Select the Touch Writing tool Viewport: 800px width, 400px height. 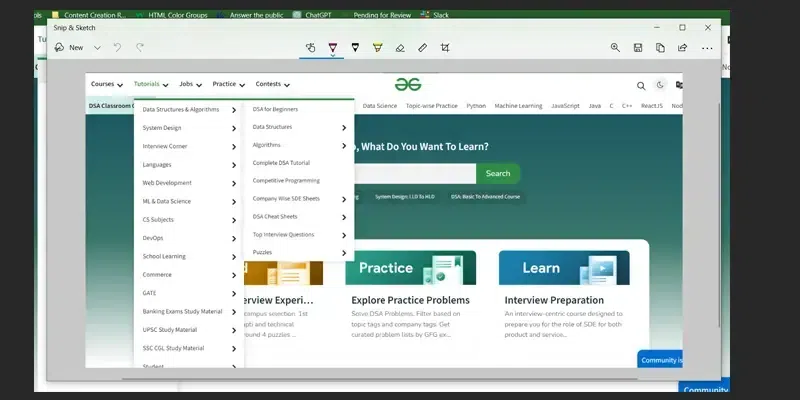click(x=311, y=47)
